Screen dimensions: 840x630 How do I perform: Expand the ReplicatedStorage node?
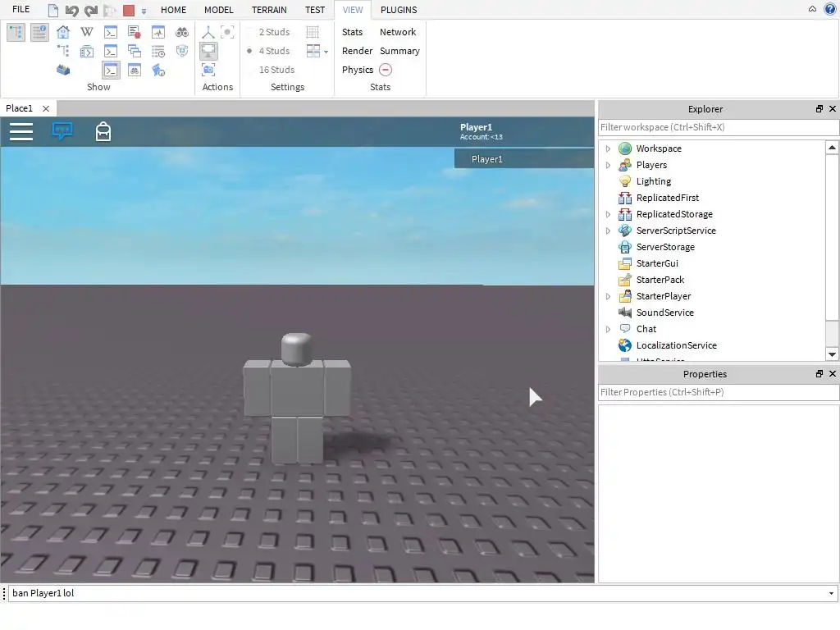coord(608,214)
